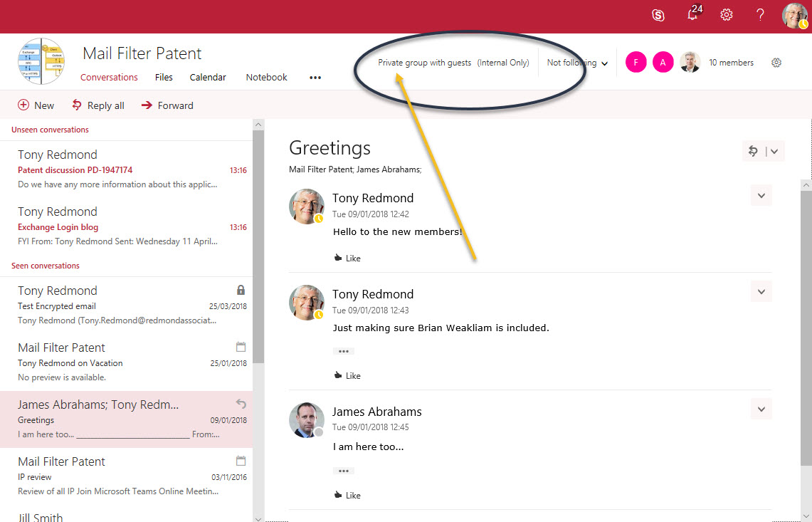Open the Calendar tab
This screenshot has width=812, height=522.
coord(208,77)
